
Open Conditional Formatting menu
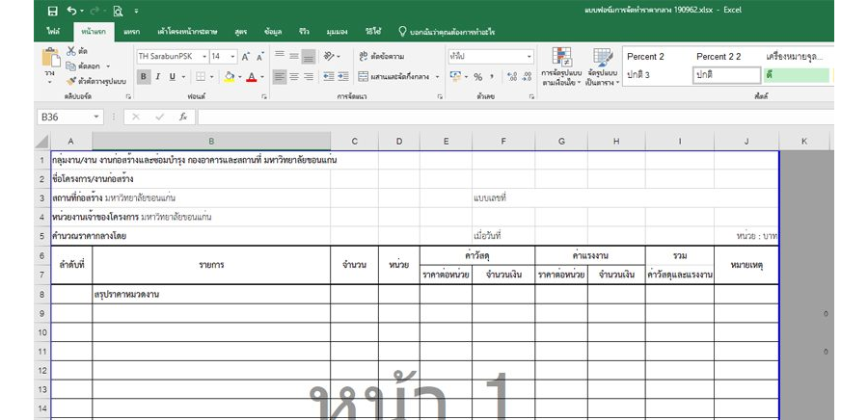point(561,66)
